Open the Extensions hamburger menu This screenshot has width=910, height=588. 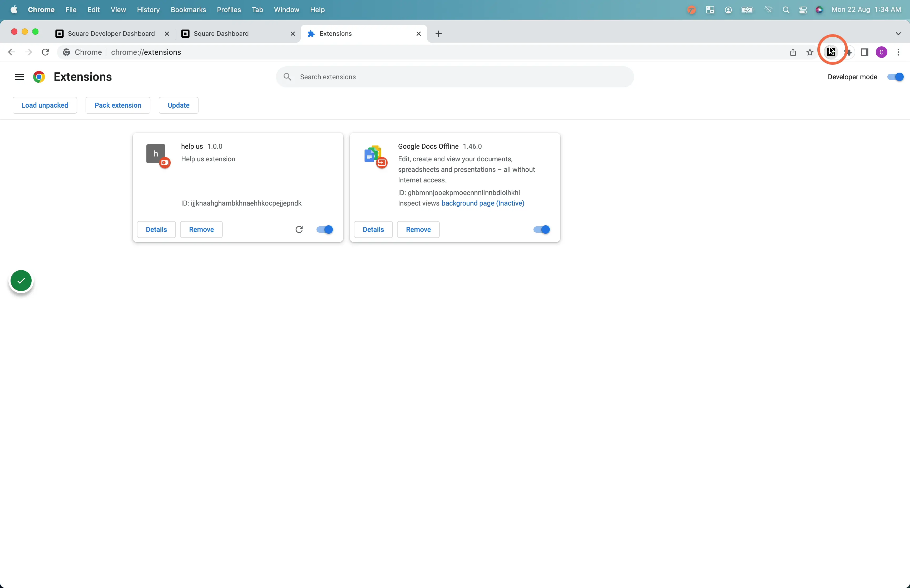19,77
